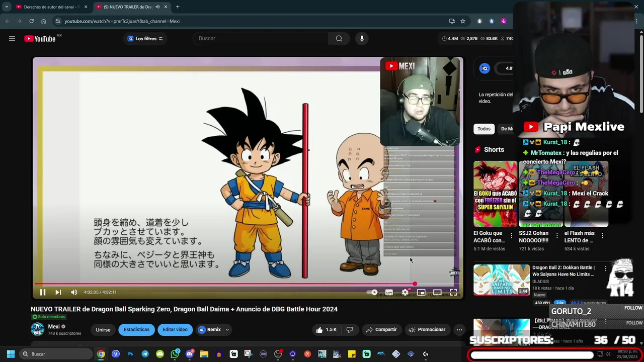Open Telegram from the taskbar
This screenshot has height=362, width=644.
(x=145, y=354)
